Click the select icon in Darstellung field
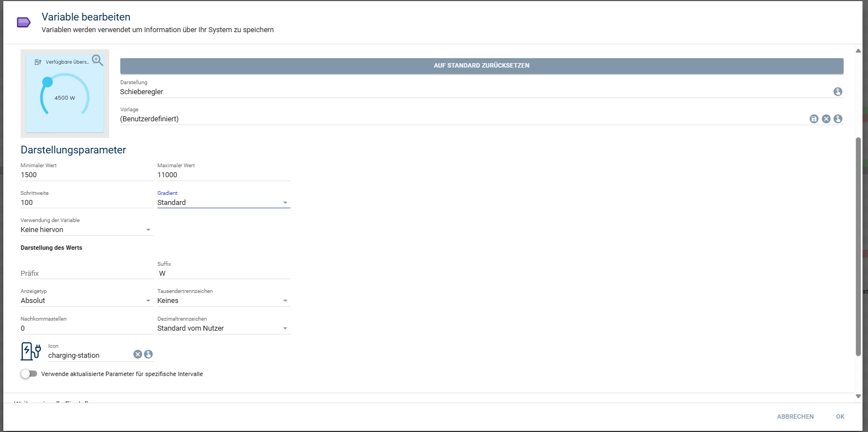This screenshot has height=432, width=868. tap(838, 92)
